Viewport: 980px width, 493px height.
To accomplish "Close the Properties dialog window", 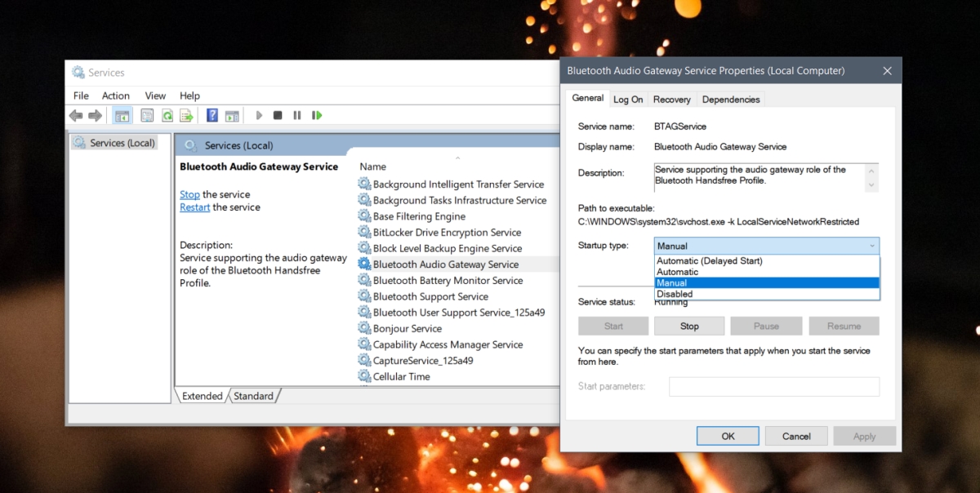I will (x=887, y=71).
